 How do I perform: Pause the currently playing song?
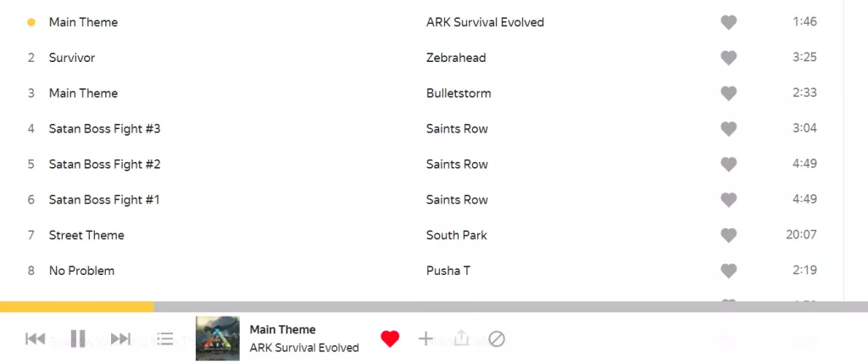point(78,339)
